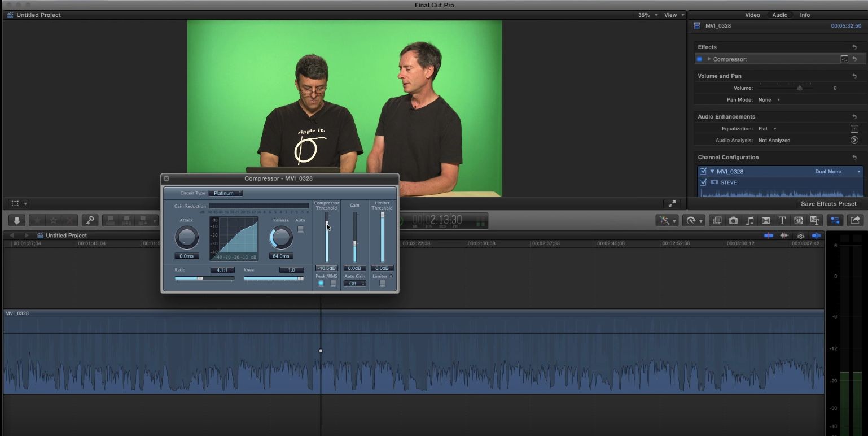Open the Dual Mono channel dropdown
This screenshot has height=436, width=868.
pyautogui.click(x=838, y=171)
